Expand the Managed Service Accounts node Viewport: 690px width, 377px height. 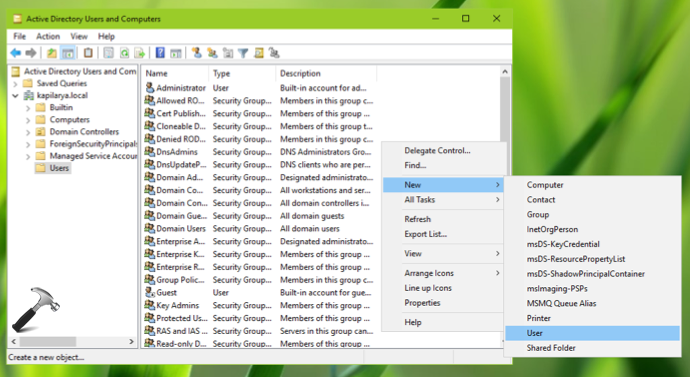click(28, 156)
